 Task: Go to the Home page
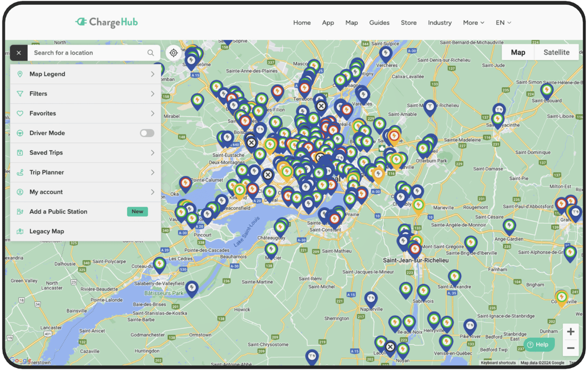(302, 22)
